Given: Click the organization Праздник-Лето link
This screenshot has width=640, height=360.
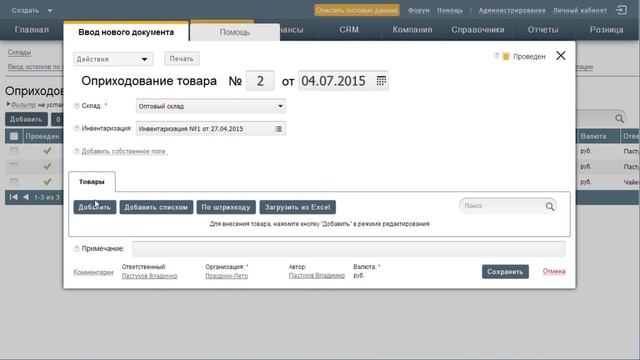Looking at the screenshot, I should tap(227, 276).
